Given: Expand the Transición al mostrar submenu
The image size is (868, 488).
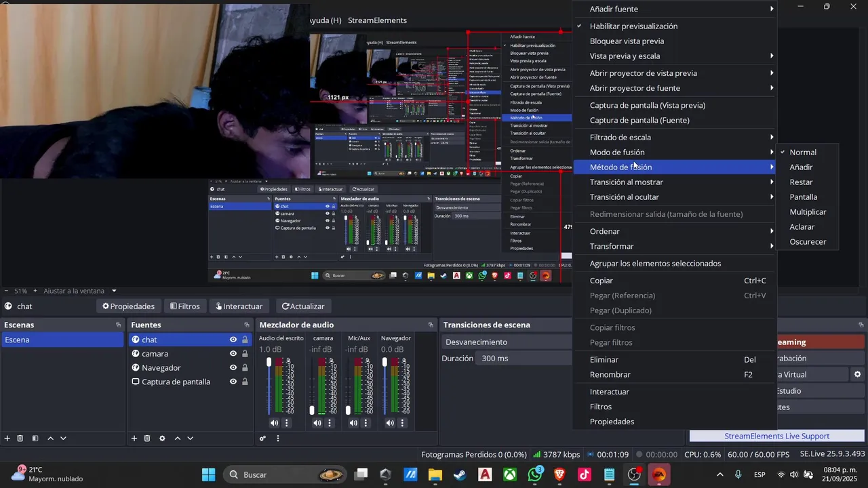Looking at the screenshot, I should click(x=675, y=182).
